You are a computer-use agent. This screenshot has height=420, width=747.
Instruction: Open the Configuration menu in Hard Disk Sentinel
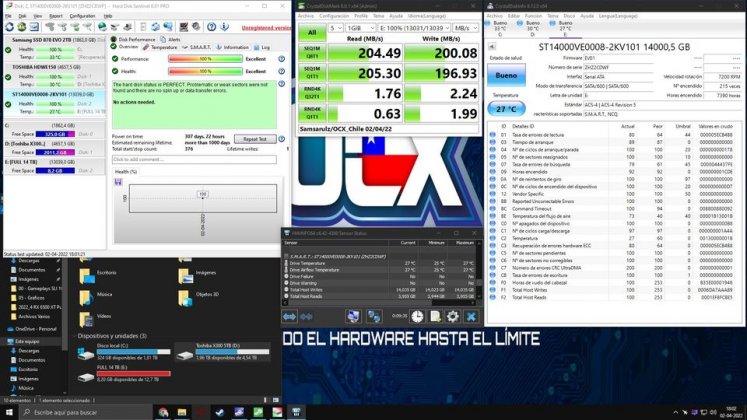[x=82, y=16]
